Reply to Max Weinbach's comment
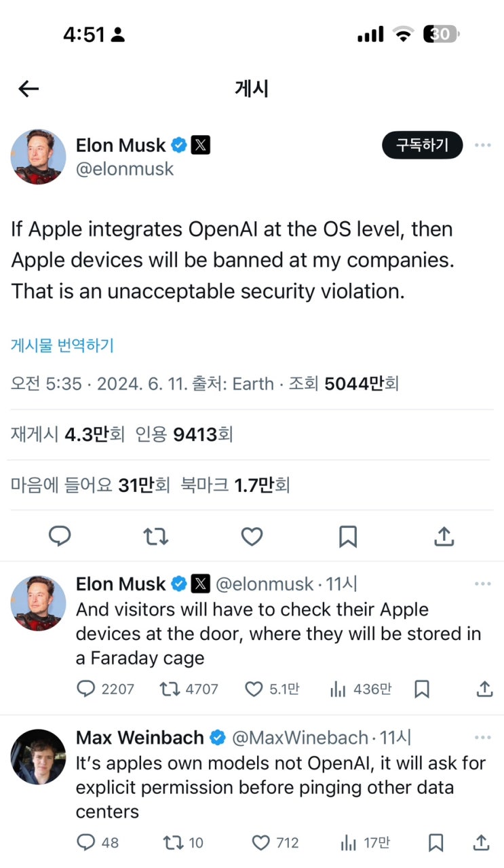 click(x=86, y=843)
